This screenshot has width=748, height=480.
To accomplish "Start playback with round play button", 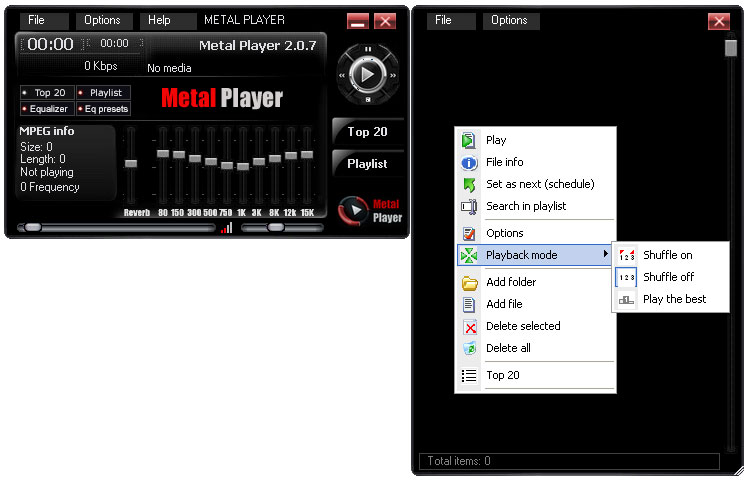I will click(367, 74).
